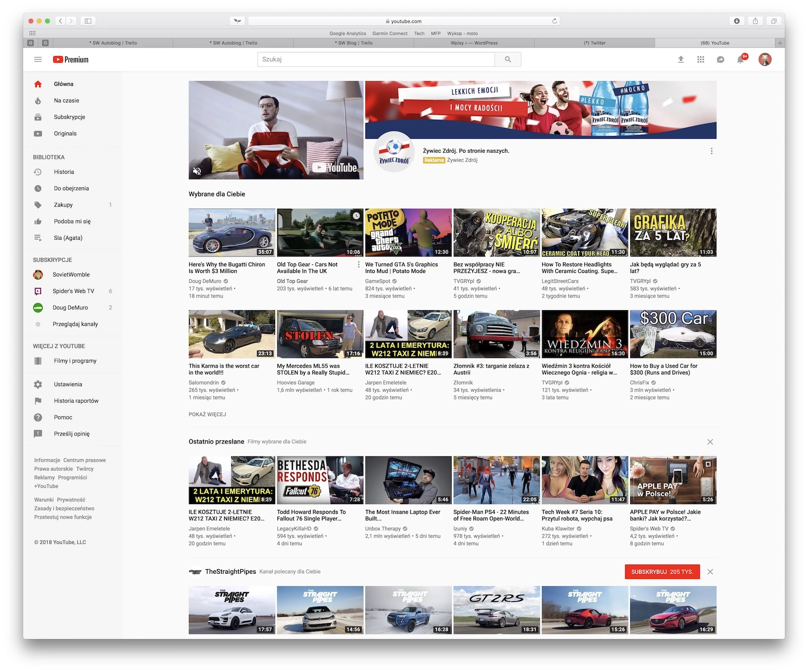Open Centrum prasowe footer link

tap(84, 460)
